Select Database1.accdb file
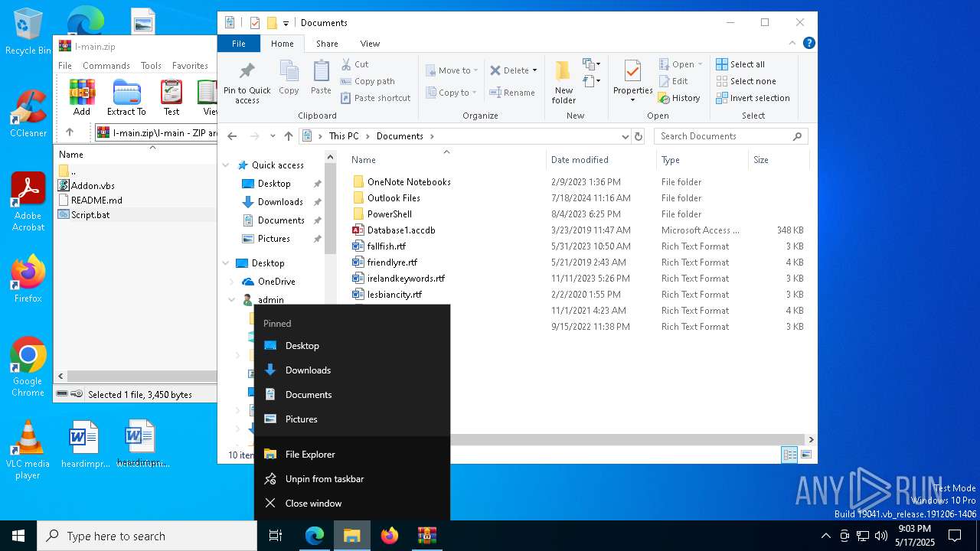The image size is (980, 551). [401, 230]
